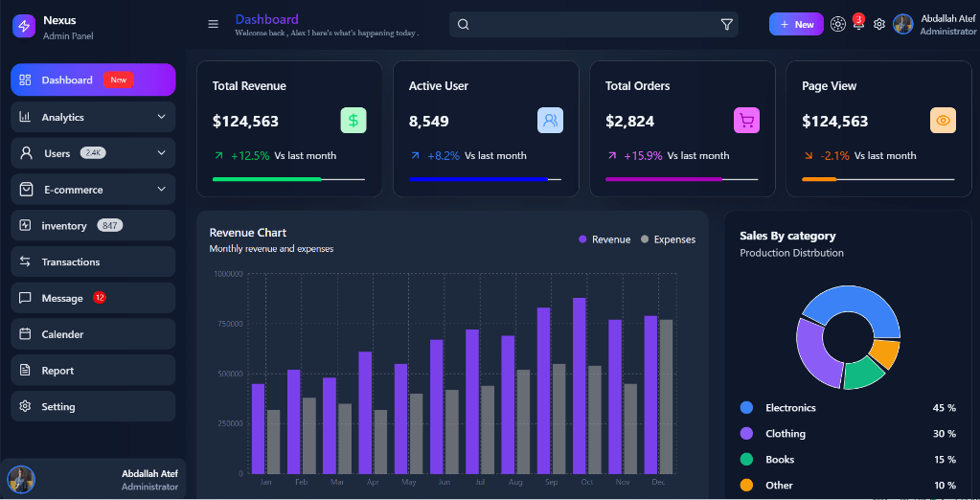Go to the Message sidebar item
Viewport: 980px width, 500px height.
point(62,298)
